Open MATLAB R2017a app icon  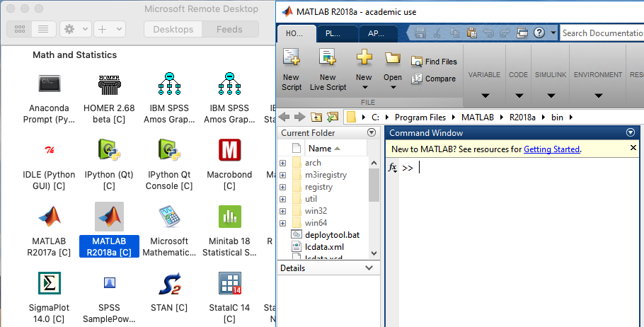click(50, 217)
